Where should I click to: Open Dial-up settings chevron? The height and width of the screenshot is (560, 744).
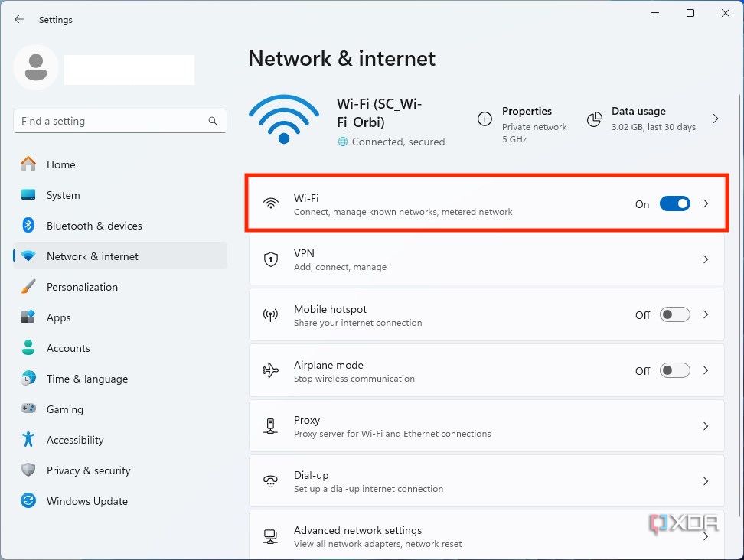point(706,481)
